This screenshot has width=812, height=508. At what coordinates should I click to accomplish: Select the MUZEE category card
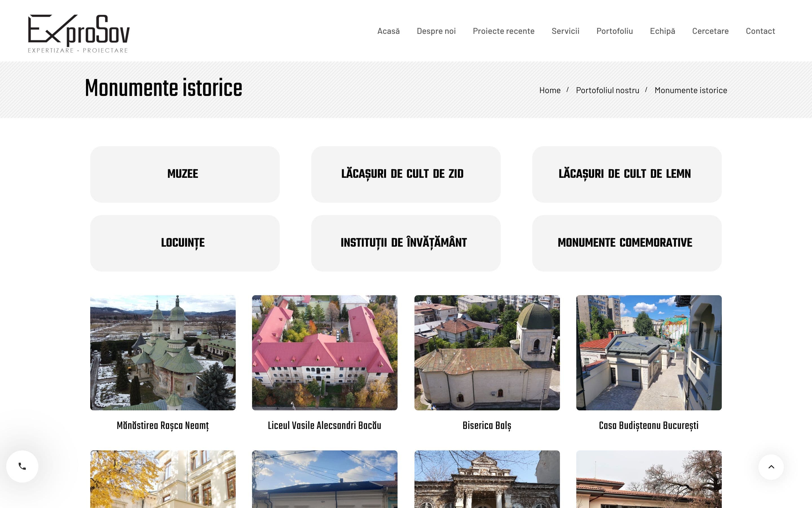tap(185, 174)
